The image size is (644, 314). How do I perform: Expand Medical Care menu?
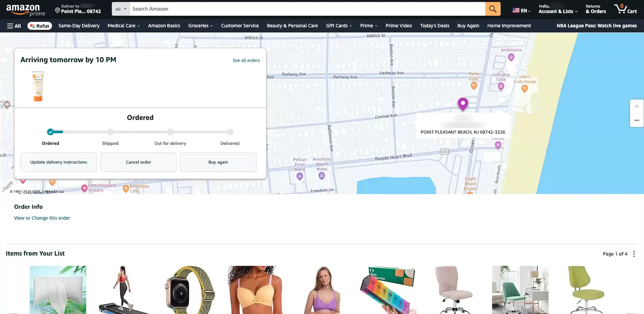point(124,26)
